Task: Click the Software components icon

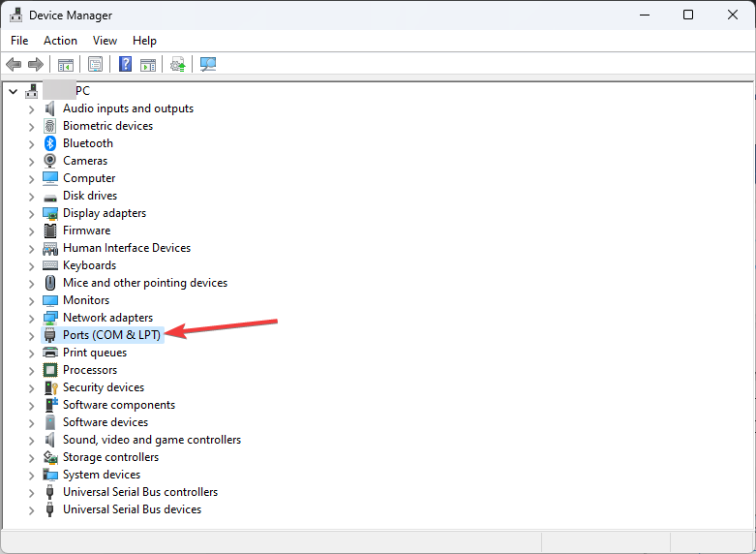Action: click(50, 405)
